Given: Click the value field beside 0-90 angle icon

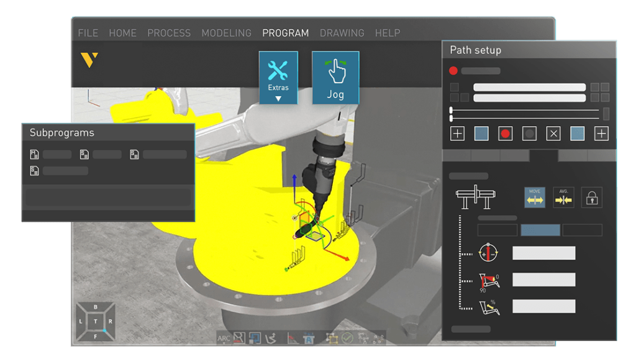Looking at the screenshot, I should [544, 280].
